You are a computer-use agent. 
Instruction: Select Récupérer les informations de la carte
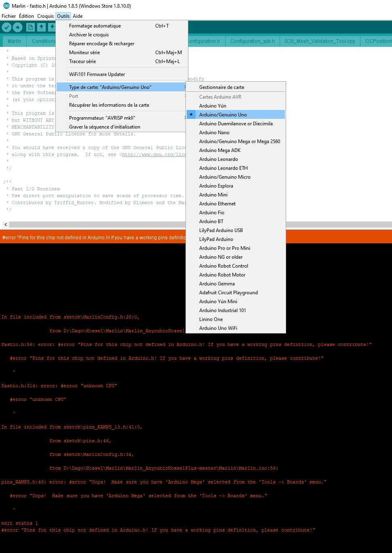[x=122, y=105]
